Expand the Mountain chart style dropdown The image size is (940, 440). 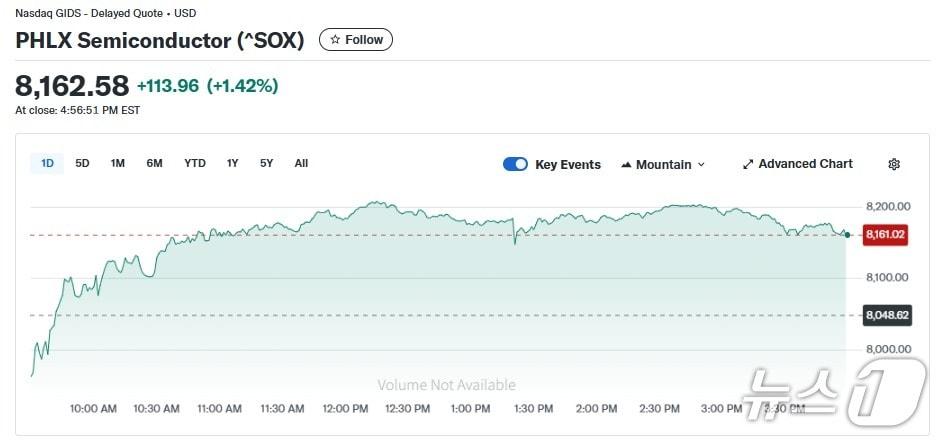(701, 165)
